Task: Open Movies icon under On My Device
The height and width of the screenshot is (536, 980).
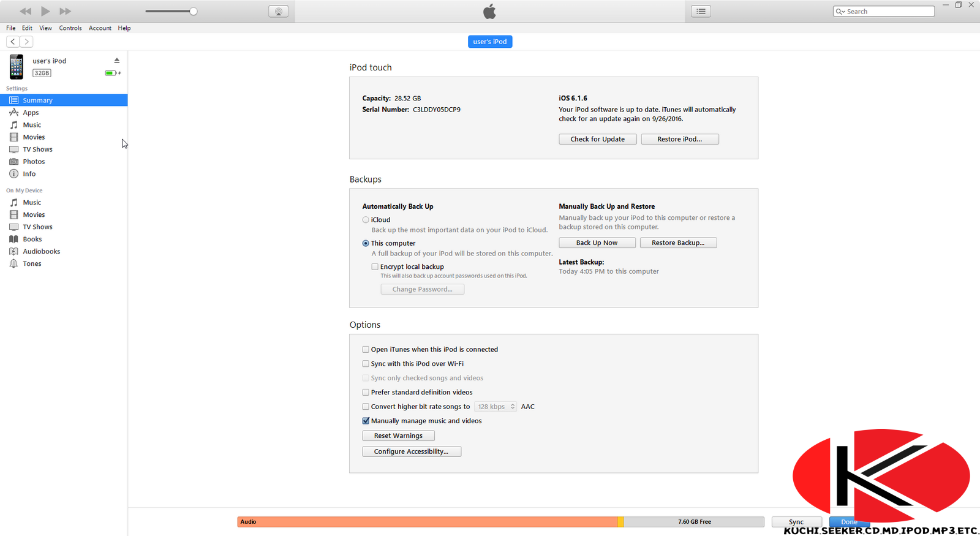Action: (13, 214)
